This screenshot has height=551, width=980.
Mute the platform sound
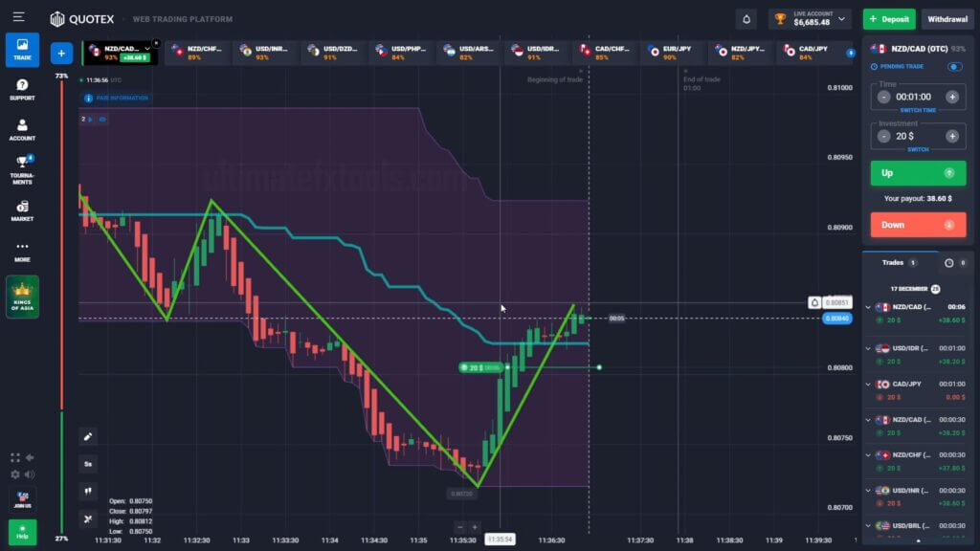click(30, 474)
